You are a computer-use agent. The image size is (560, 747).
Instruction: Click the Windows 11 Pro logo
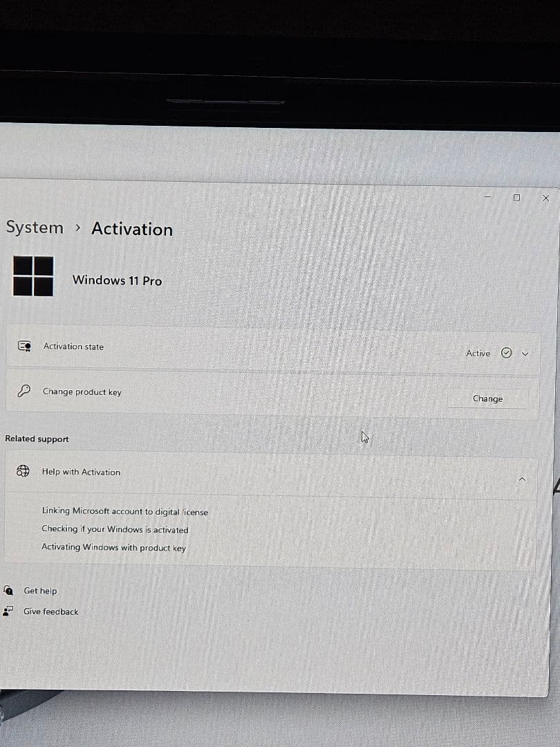coord(33,276)
